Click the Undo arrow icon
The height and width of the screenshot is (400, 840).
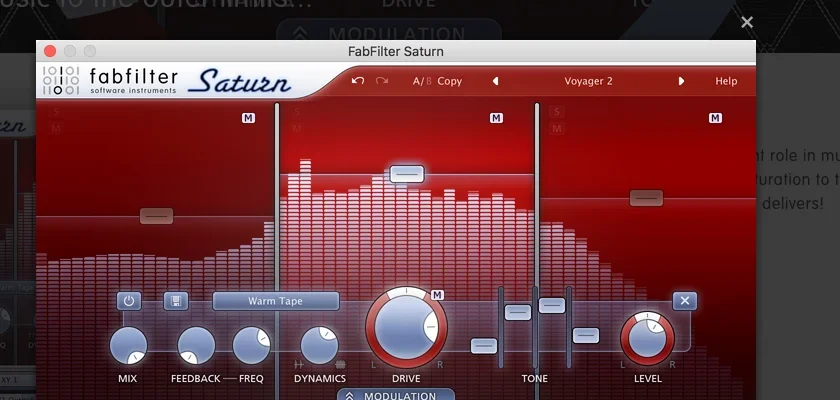tap(358, 81)
